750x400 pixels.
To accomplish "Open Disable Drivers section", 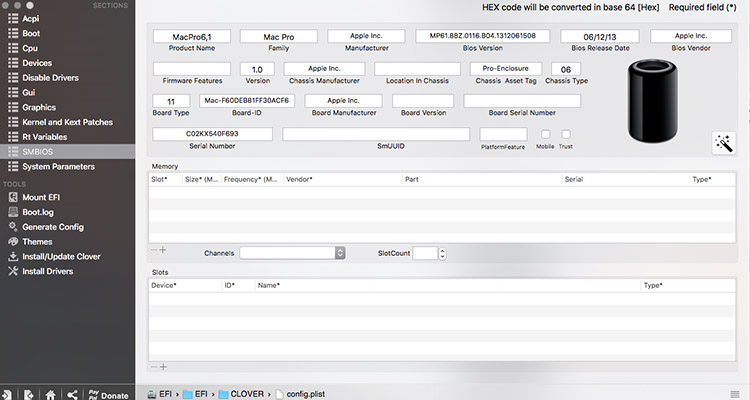I will click(50, 78).
